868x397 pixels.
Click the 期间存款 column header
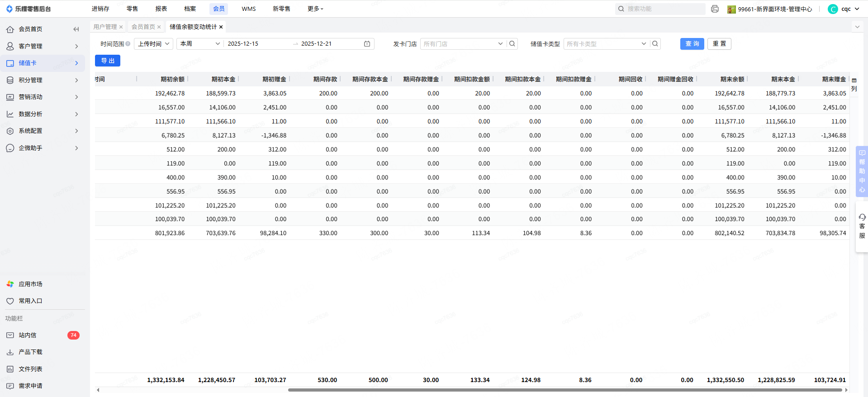(325, 80)
